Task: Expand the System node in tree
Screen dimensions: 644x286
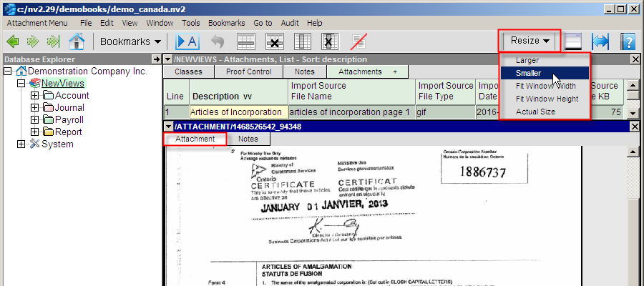Action: [21, 144]
